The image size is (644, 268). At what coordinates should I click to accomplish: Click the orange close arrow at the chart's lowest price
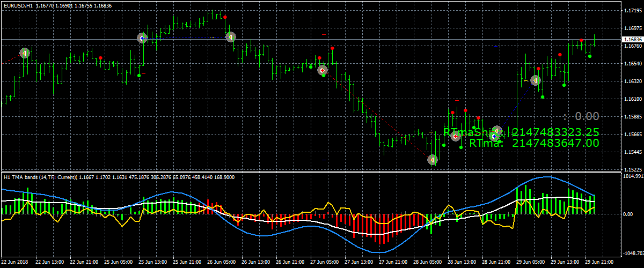tap(433, 160)
